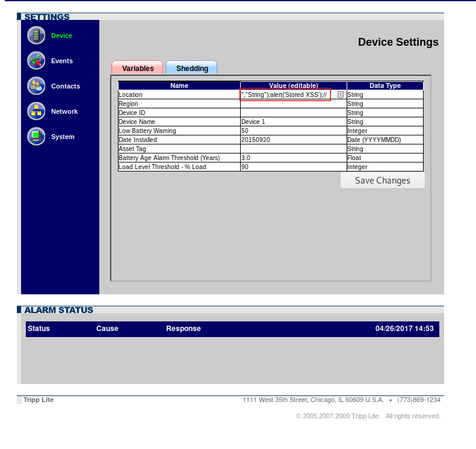This screenshot has width=476, height=449.
Task: Edit the Load Level Threshold value '90'
Action: click(293, 167)
